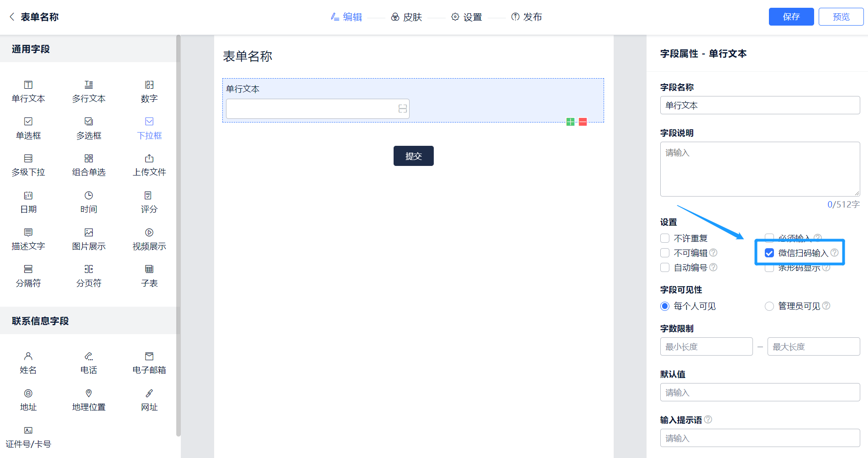
Task: Enable the 不许重复 checkbox
Action: (x=665, y=238)
